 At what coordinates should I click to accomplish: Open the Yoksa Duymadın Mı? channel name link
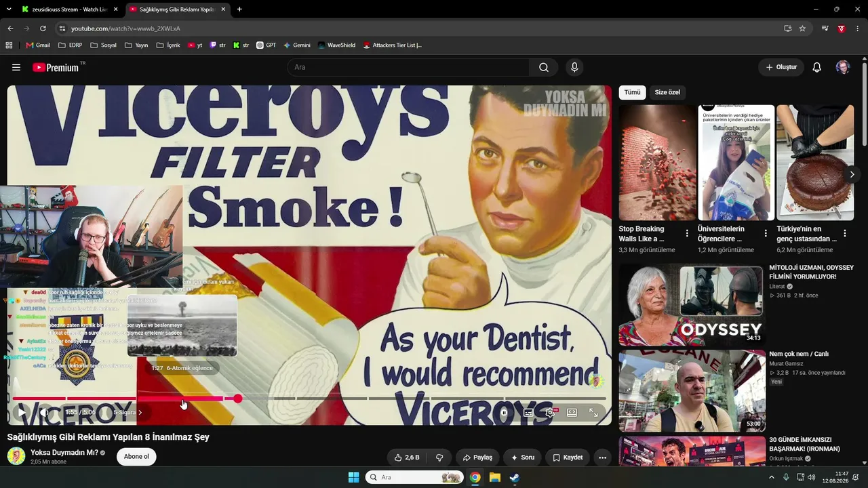point(64,452)
